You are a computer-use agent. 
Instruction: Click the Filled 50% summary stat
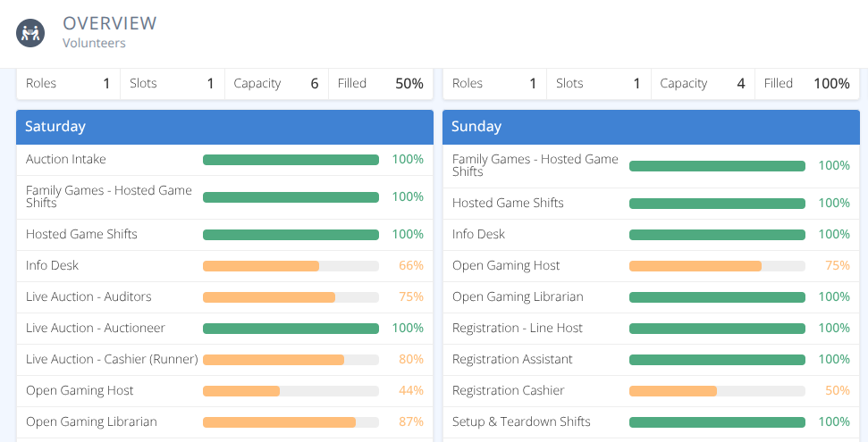pyautogui.click(x=381, y=84)
